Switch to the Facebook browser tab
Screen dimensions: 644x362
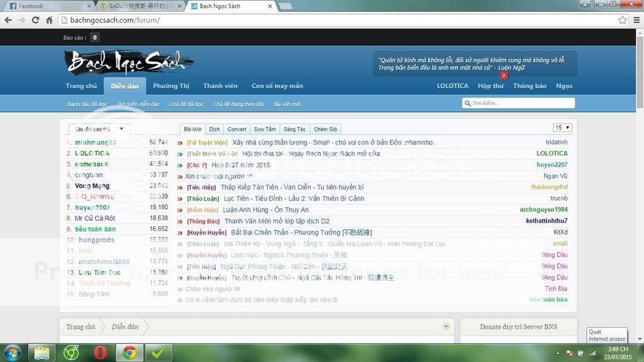point(47,6)
